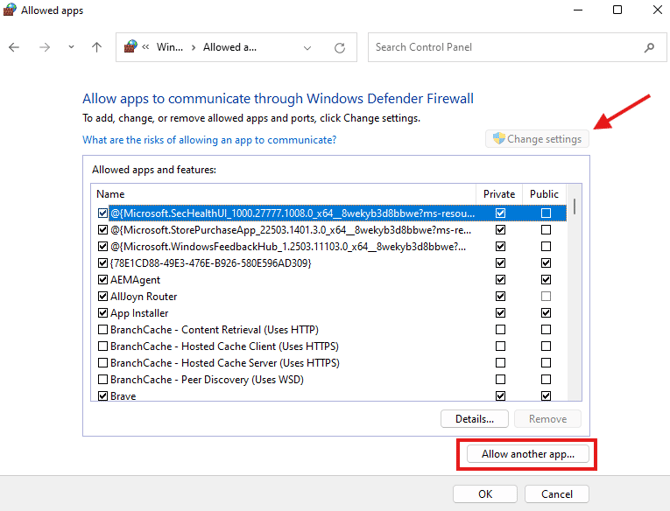Screen dimensions: 670x511
Task: Enable BranchCache - Content Retrieval checkbox
Action: (x=103, y=330)
